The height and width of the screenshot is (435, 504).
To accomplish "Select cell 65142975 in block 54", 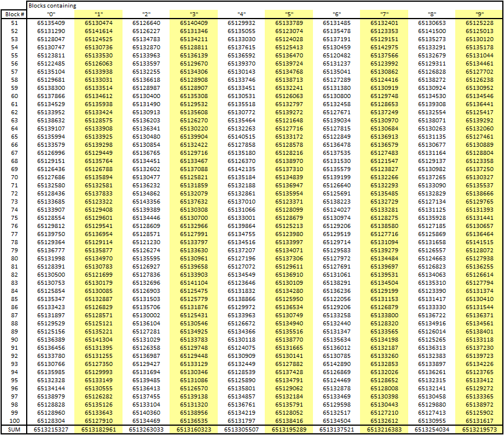I will (x=384, y=48).
